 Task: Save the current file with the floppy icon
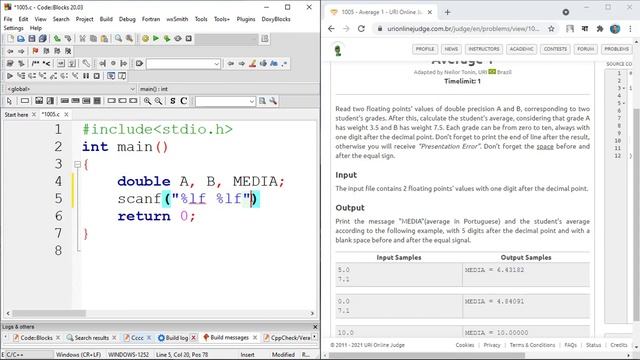(x=31, y=39)
